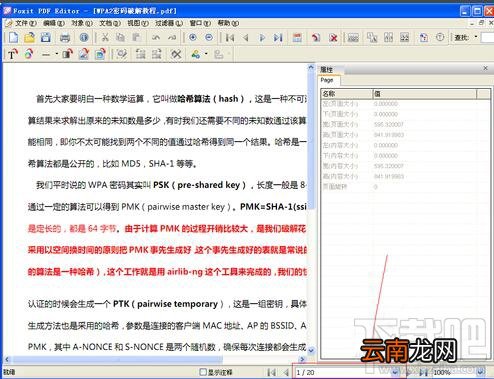This screenshot has width=494, height=379.
Task: Click the New document icon
Action: (x=13, y=38)
